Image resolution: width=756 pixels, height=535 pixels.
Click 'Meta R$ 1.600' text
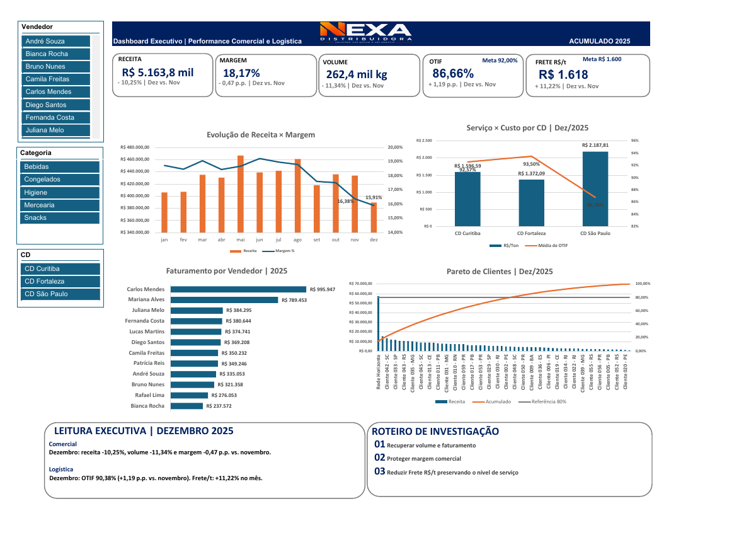click(602, 59)
